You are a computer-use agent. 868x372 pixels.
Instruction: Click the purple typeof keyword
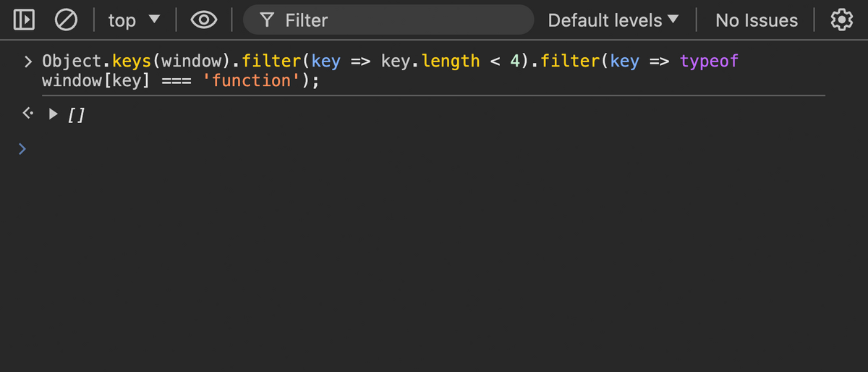tap(709, 61)
